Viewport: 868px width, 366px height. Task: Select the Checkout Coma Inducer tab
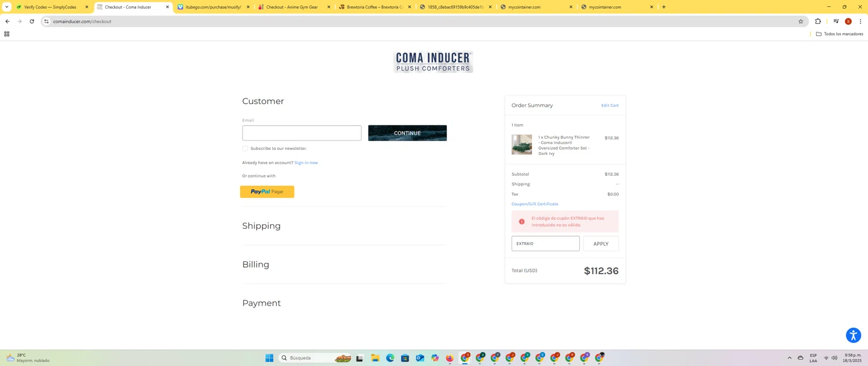128,7
